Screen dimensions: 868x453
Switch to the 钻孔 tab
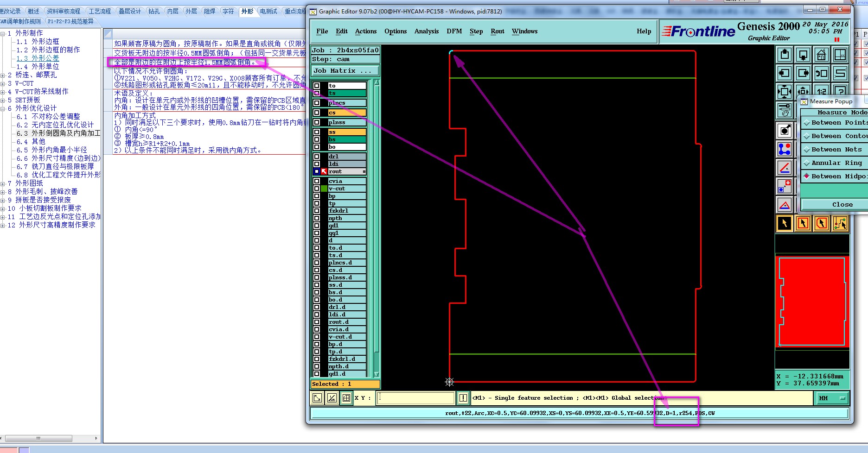tap(154, 11)
